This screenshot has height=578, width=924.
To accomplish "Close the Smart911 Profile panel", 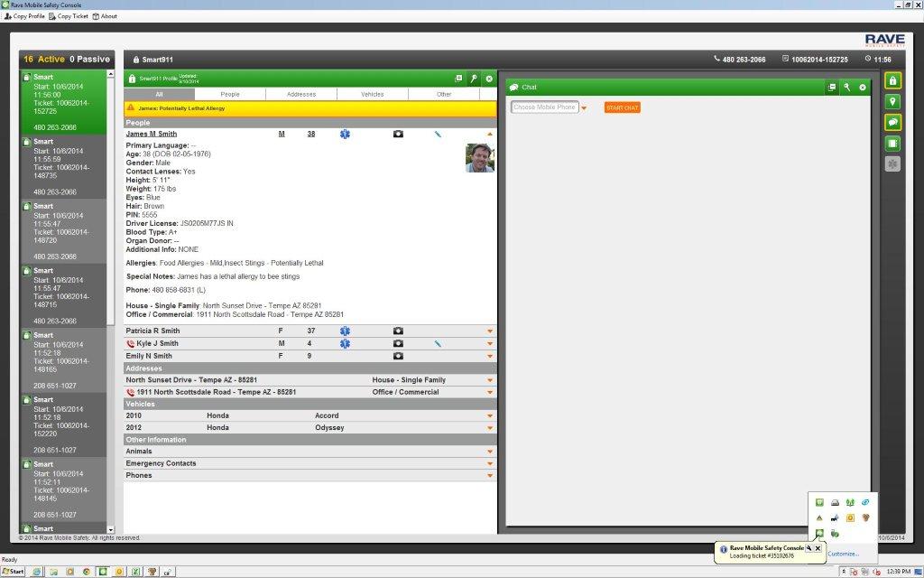I will click(x=489, y=79).
